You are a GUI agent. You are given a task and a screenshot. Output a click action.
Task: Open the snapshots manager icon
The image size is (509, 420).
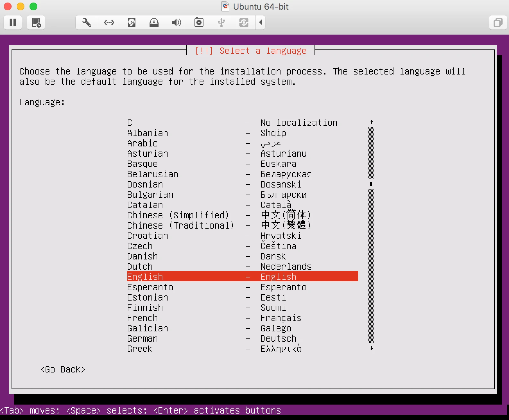(x=36, y=22)
